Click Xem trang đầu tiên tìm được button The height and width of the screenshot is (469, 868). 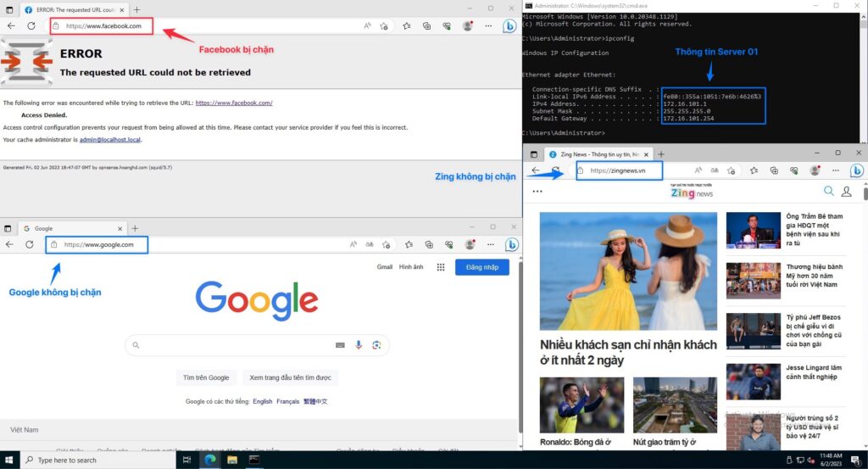[x=290, y=377]
